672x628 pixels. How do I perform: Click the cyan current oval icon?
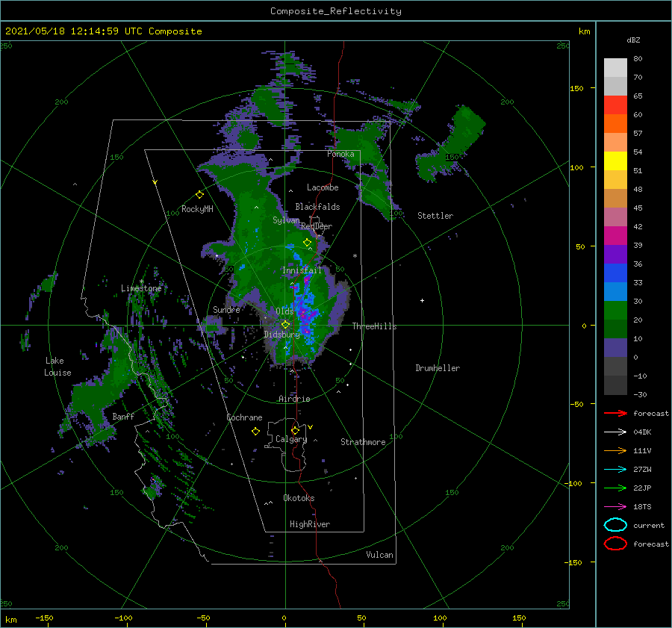tap(615, 525)
